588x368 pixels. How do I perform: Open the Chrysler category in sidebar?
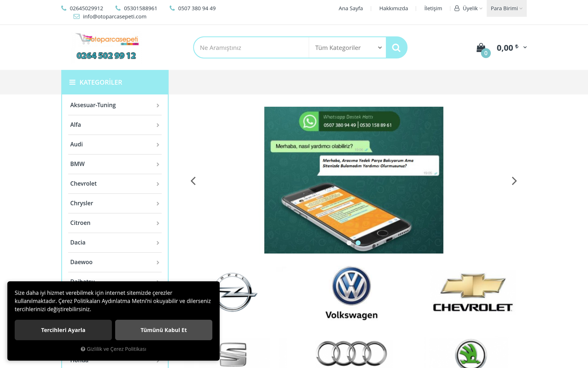(82, 203)
